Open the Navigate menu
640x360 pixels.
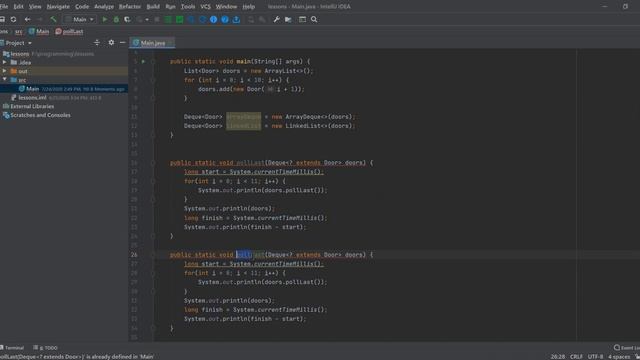[x=58, y=7]
